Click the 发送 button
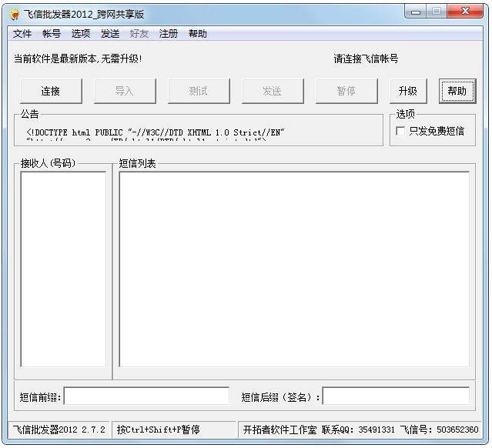The width and height of the screenshot is (492, 448). 273,91
